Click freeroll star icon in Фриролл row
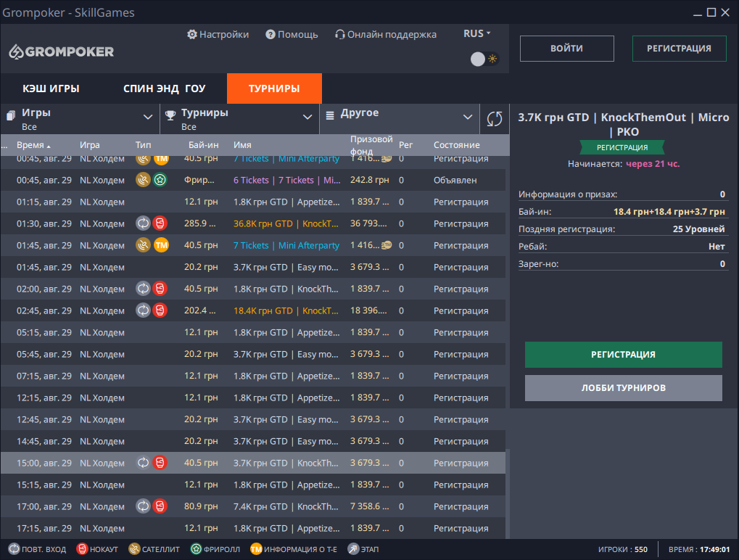 160,180
